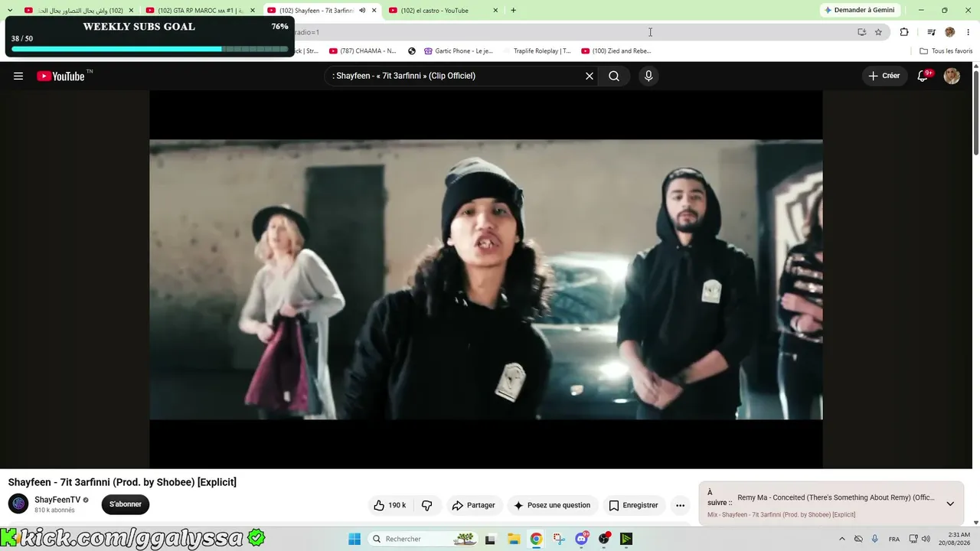Show hidden system tray icons
The height and width of the screenshot is (551, 980).
(x=842, y=539)
